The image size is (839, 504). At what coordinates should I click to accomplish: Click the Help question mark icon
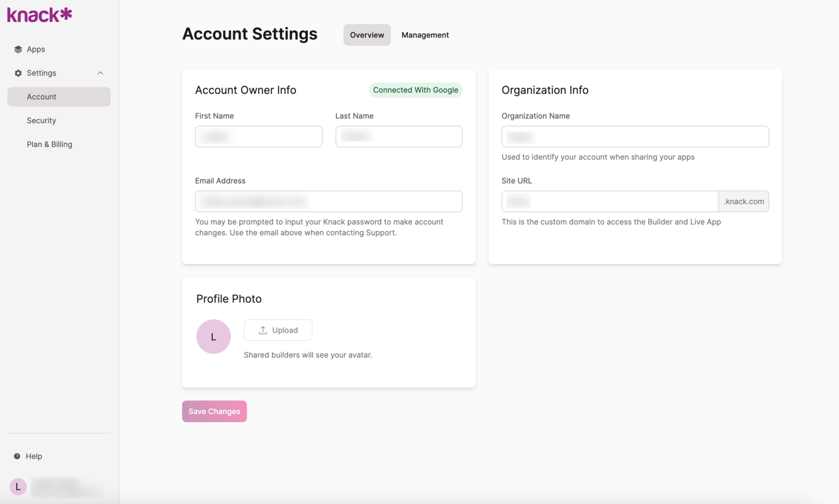pyautogui.click(x=17, y=456)
